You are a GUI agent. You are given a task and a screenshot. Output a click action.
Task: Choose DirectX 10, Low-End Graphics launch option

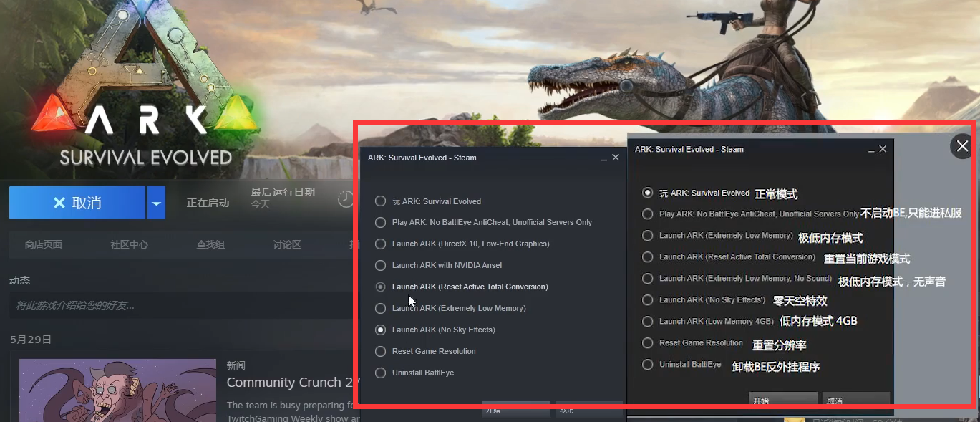380,244
